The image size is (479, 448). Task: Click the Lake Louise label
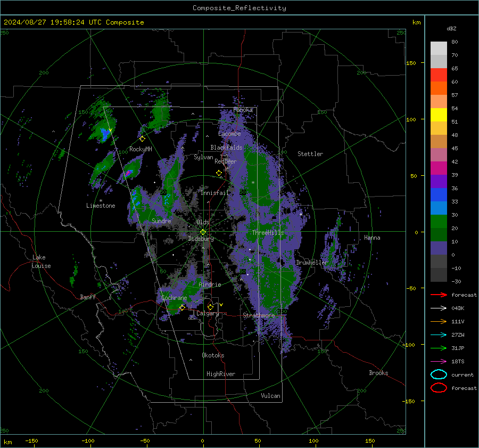41,262
